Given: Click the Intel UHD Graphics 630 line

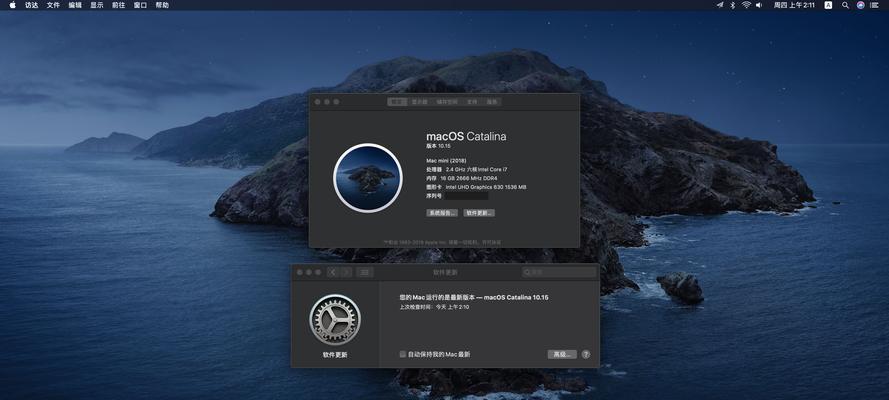Looking at the screenshot, I should point(476,186).
